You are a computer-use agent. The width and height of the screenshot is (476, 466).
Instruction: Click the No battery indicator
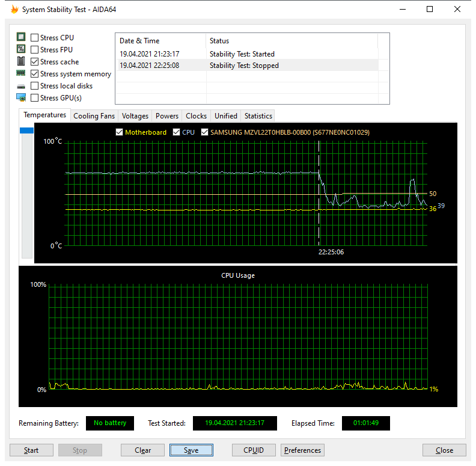[110, 423]
